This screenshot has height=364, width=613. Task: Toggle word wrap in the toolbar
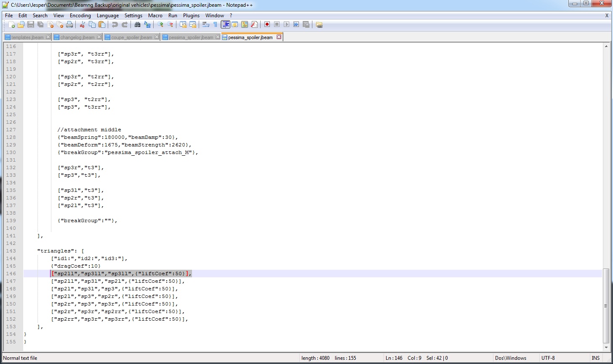point(205,24)
